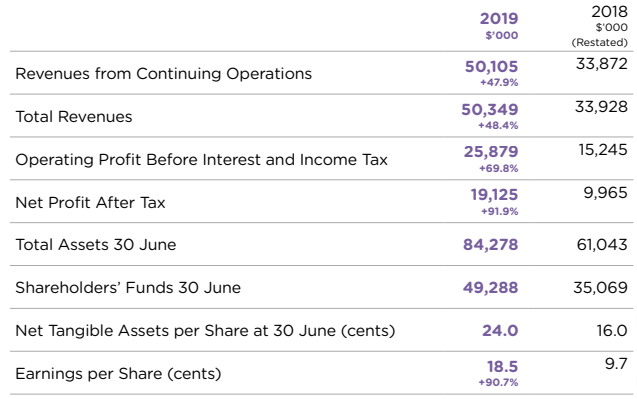Click the 2018 Restated column header
The image size is (637, 399).
[x=600, y=26]
